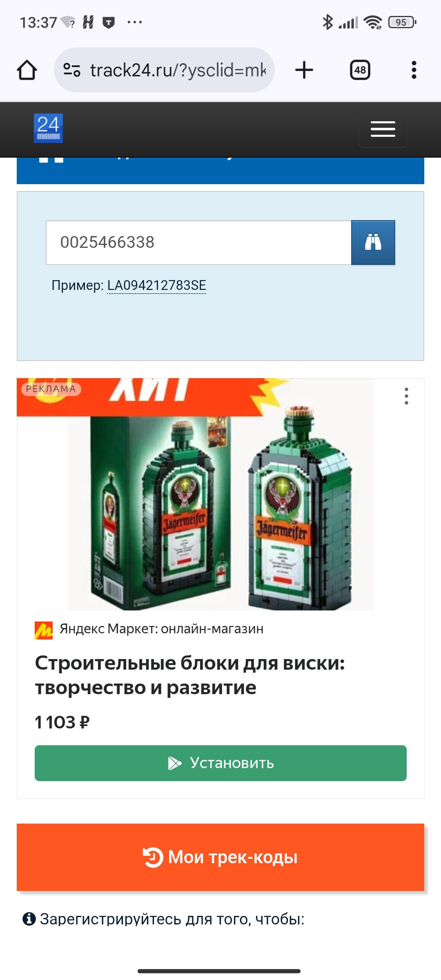The width and height of the screenshot is (441, 980).
Task: Select example code LA094212783SE
Action: tap(157, 285)
